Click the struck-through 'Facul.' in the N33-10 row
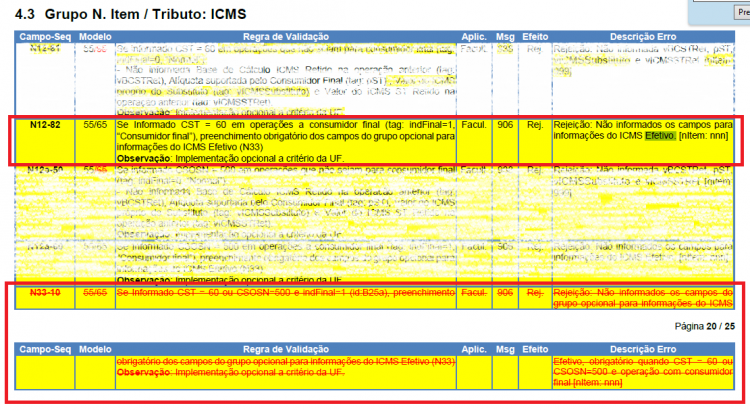750x410 pixels. click(x=474, y=292)
